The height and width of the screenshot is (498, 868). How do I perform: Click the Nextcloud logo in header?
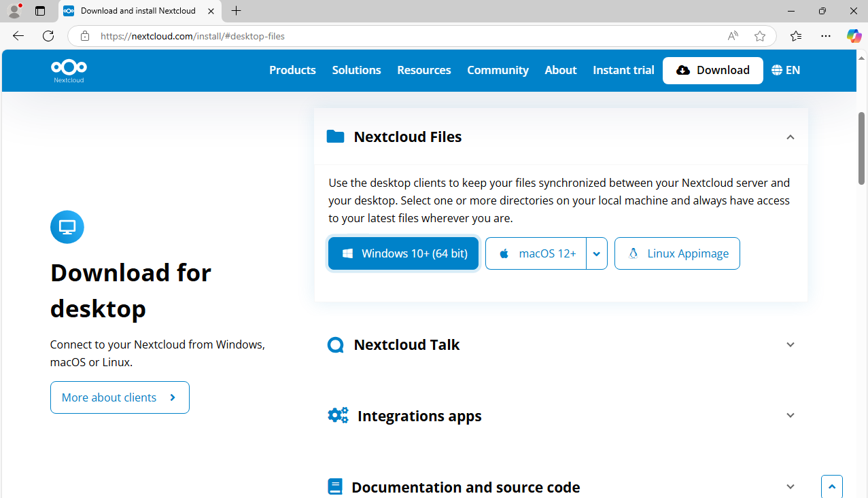(x=69, y=71)
